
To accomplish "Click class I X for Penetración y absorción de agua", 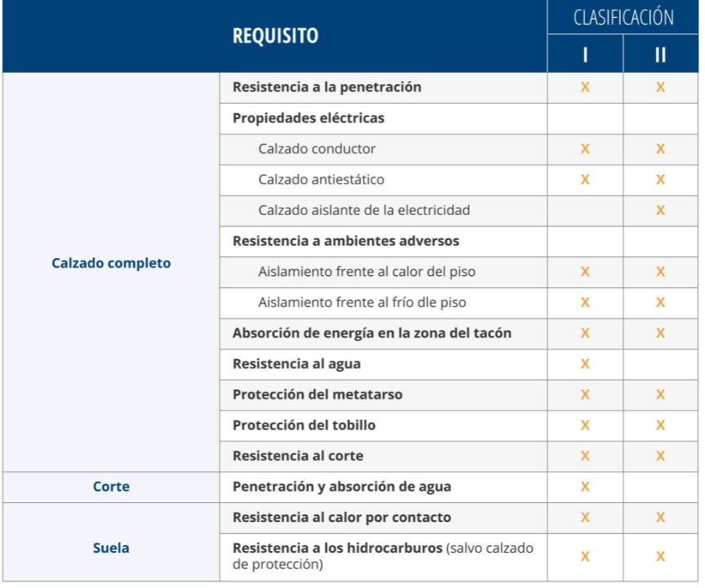I will 585,487.
